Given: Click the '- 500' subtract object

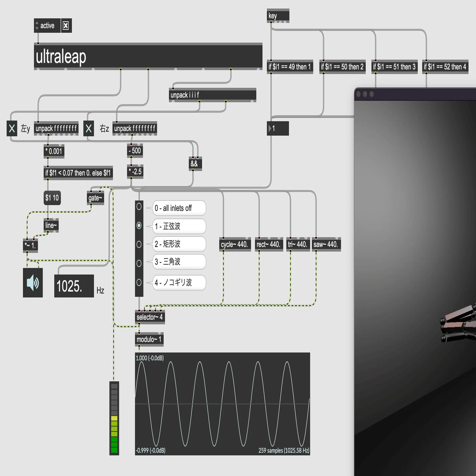Looking at the screenshot, I should pyautogui.click(x=135, y=151).
